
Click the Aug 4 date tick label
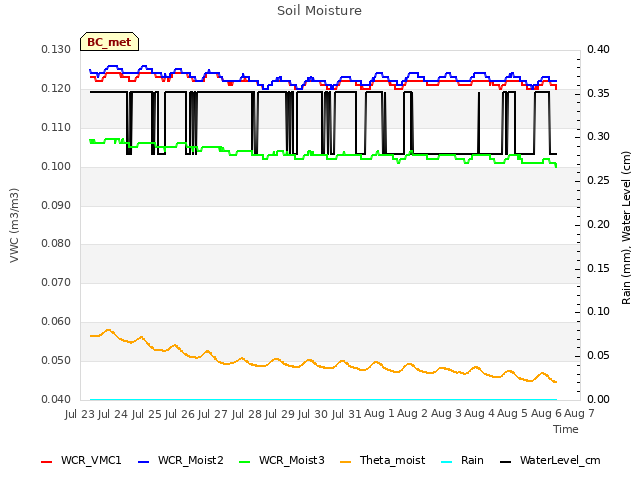(x=479, y=414)
